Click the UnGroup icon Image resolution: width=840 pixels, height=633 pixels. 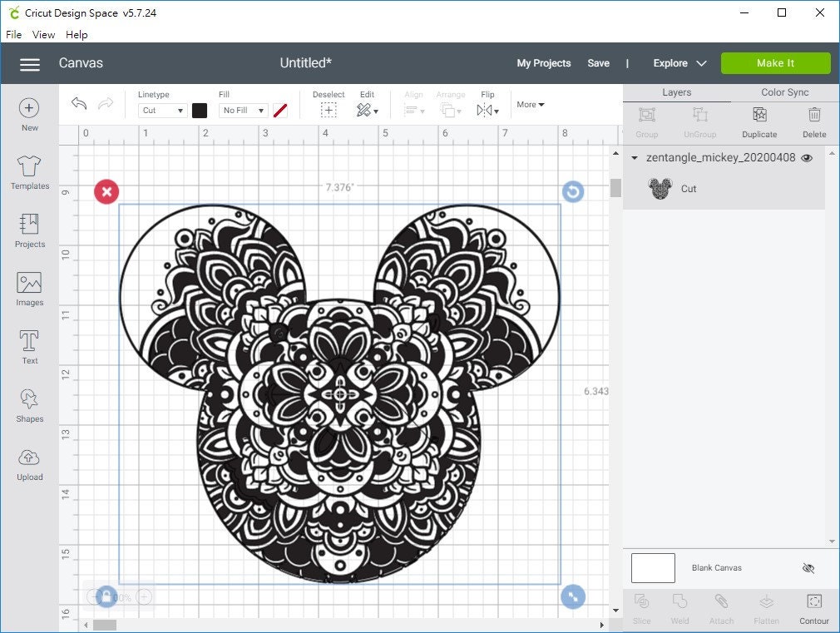(x=700, y=114)
